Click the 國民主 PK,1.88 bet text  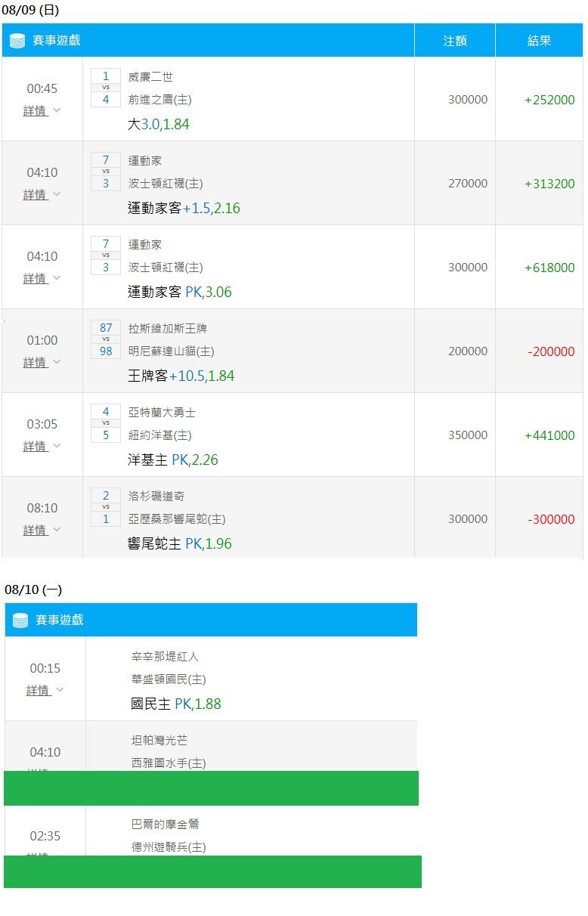[176, 704]
